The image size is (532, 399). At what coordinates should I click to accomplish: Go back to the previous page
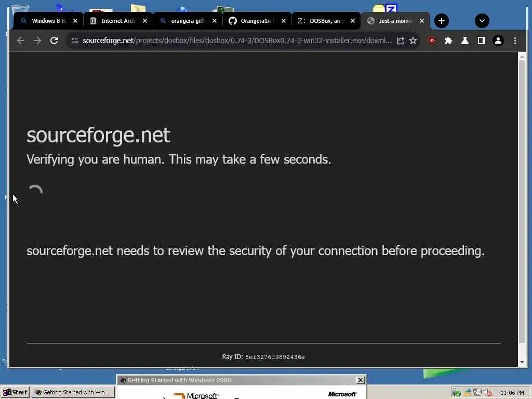21,41
